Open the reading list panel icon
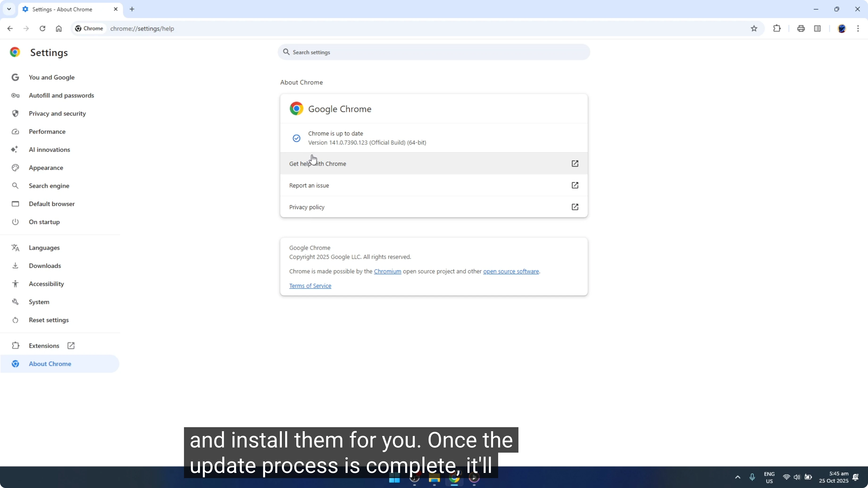The image size is (868, 488). [818, 28]
